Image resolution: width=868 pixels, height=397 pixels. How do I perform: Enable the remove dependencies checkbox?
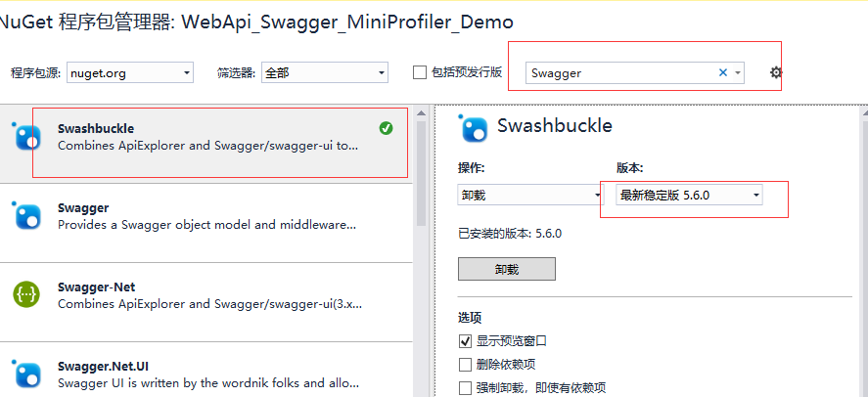[x=465, y=365]
